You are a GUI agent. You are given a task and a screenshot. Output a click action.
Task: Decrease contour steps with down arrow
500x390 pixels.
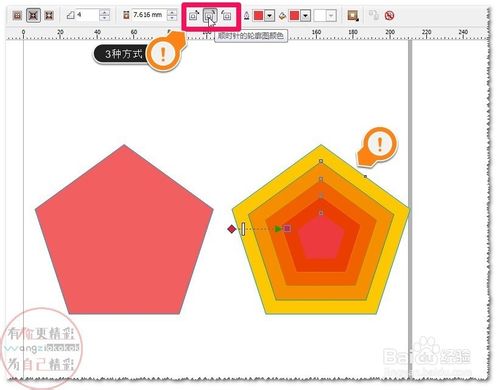[x=105, y=18]
